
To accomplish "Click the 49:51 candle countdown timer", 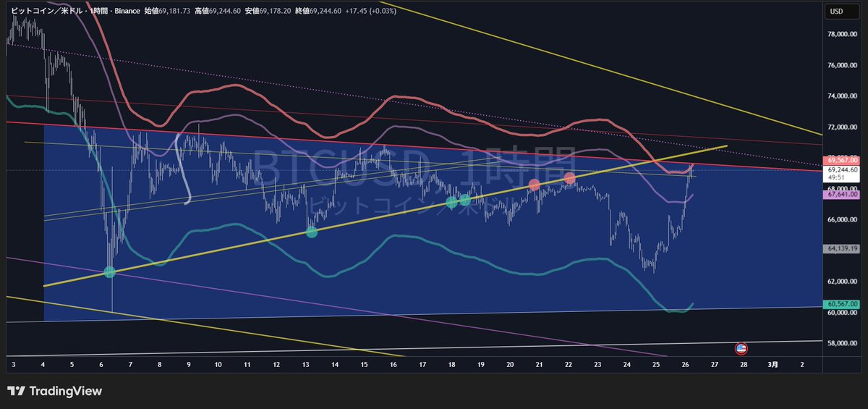I will coord(836,177).
